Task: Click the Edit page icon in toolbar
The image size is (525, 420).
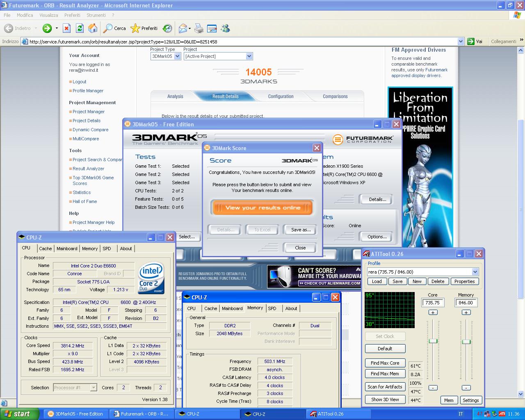Action: point(212,28)
